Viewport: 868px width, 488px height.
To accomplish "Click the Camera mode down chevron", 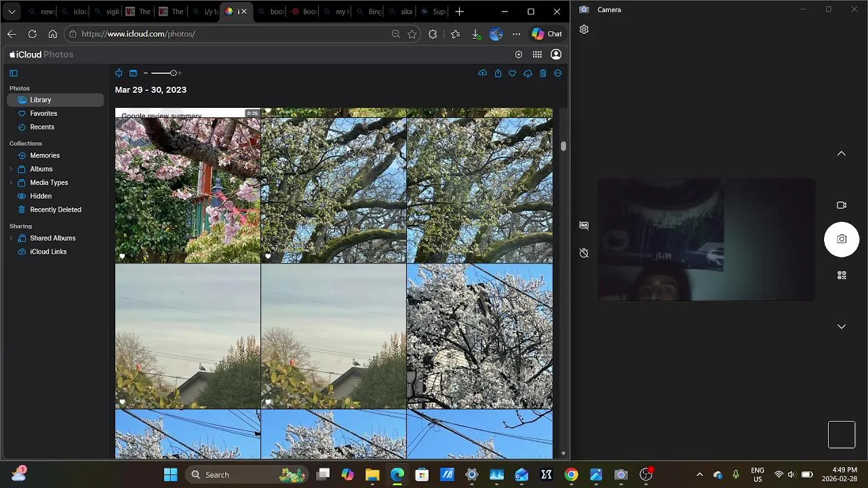I will [x=842, y=327].
